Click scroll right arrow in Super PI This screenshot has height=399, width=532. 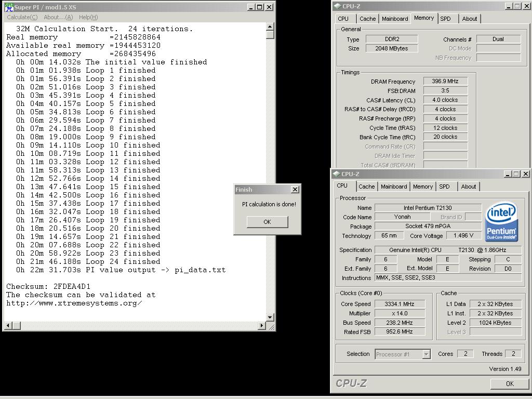262,326
